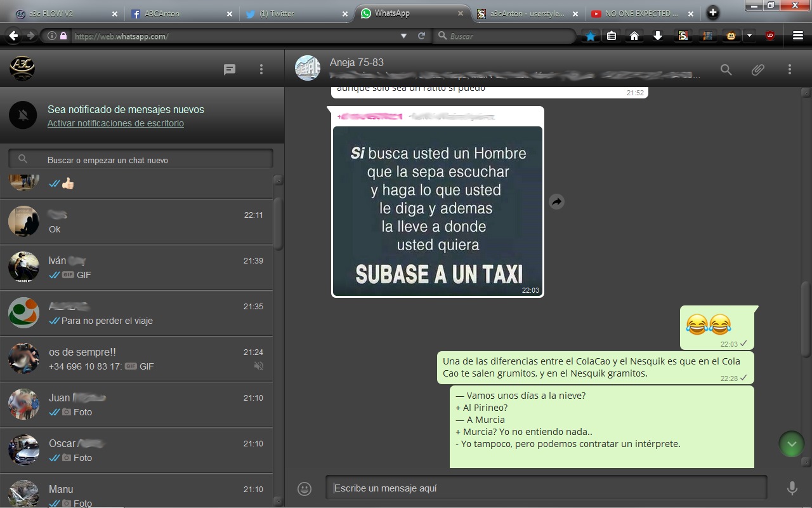
Task: Click the Escribe un mensaje aquí field
Action: [x=546, y=488]
